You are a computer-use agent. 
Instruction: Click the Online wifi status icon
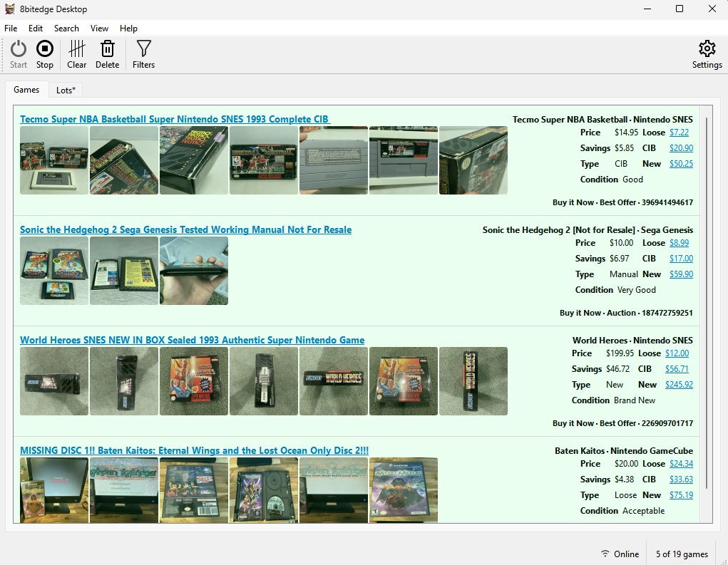[x=605, y=554]
